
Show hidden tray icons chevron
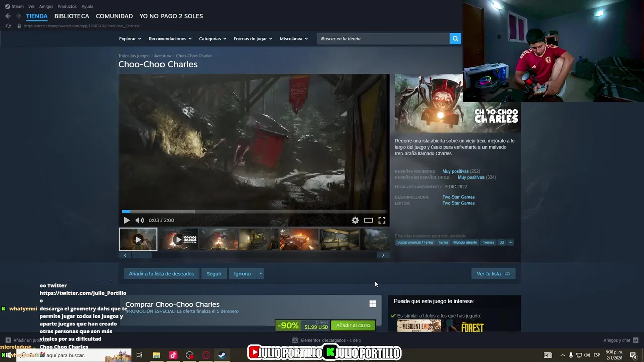pyautogui.click(x=562, y=355)
